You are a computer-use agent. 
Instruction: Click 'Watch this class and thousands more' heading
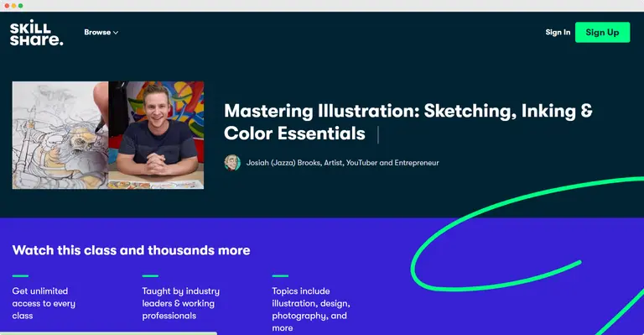131,250
